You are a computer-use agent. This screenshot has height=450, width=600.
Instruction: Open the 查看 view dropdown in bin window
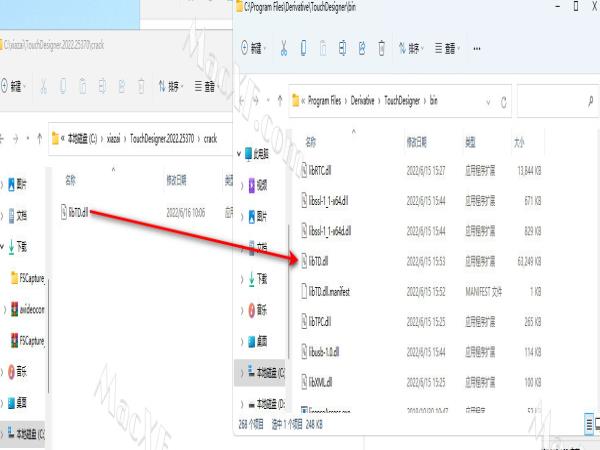pos(447,48)
